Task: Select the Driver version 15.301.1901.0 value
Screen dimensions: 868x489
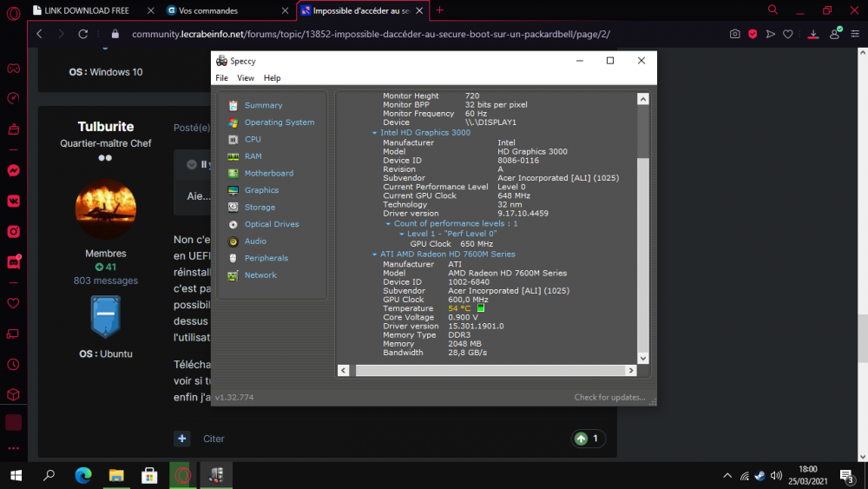Action: pyautogui.click(x=476, y=327)
